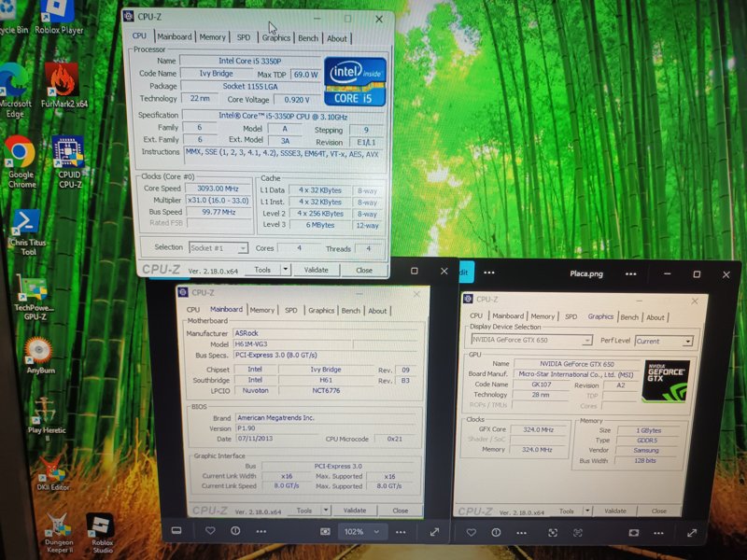Open the Roblox Studio desktop icon
The height and width of the screenshot is (560, 747).
pyautogui.click(x=102, y=532)
